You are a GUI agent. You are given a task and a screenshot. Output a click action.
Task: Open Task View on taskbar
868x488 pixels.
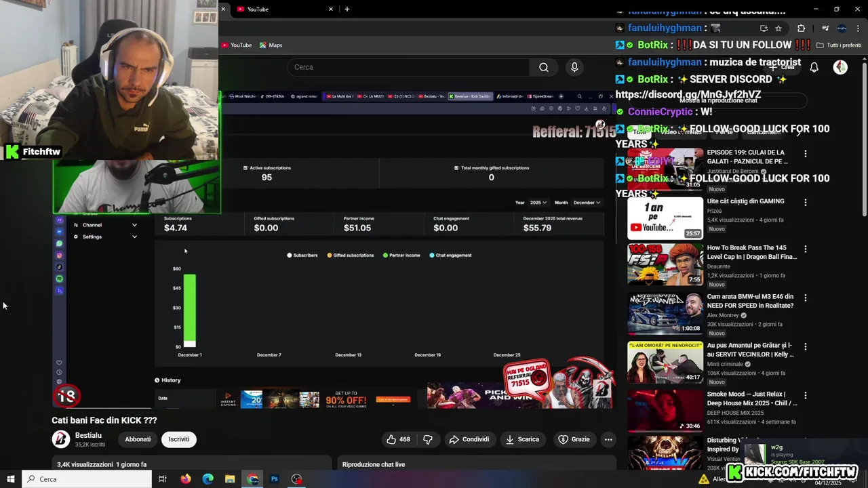click(163, 479)
